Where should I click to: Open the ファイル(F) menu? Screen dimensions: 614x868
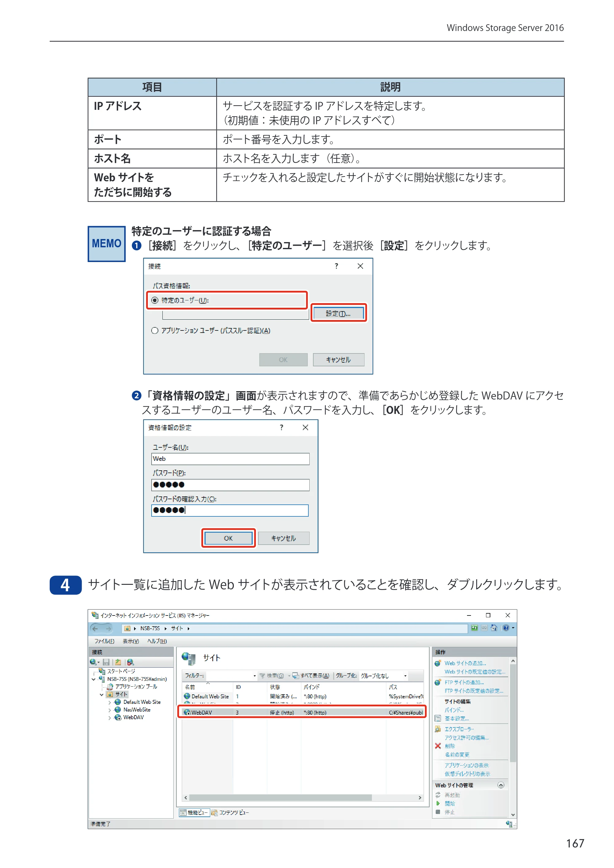[x=104, y=641]
